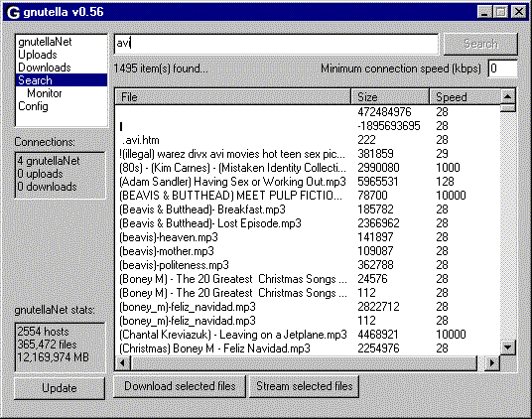This screenshot has height=419, width=532.
Task: Select (Beavis & Butthead)- Breakfast.mp3
Action: tap(308, 209)
